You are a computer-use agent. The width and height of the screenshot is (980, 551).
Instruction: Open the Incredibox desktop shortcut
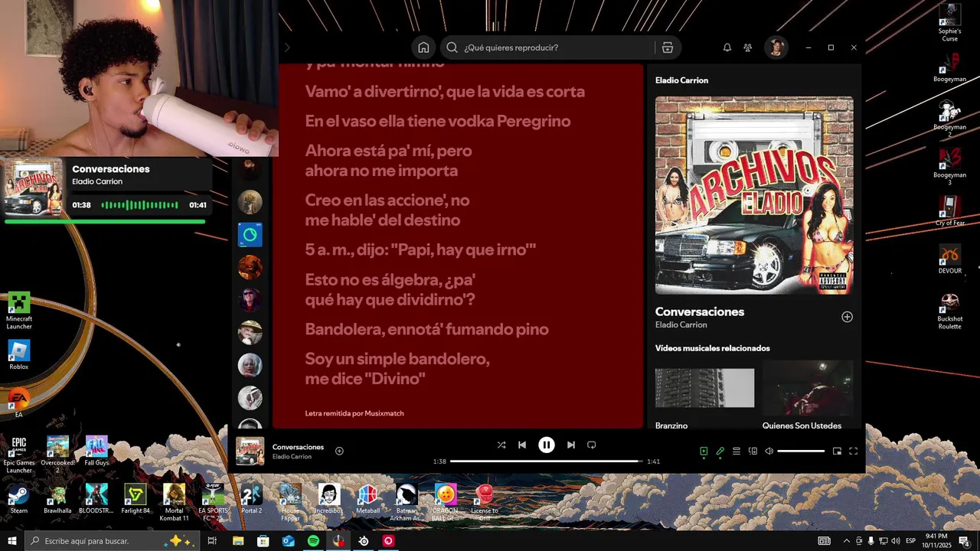point(329,498)
